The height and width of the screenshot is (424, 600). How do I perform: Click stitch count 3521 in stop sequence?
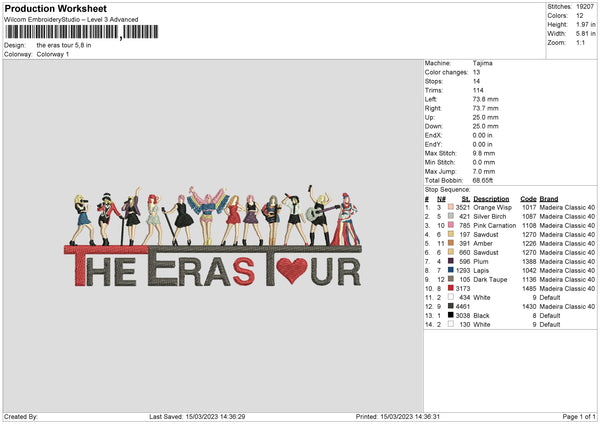(x=463, y=207)
